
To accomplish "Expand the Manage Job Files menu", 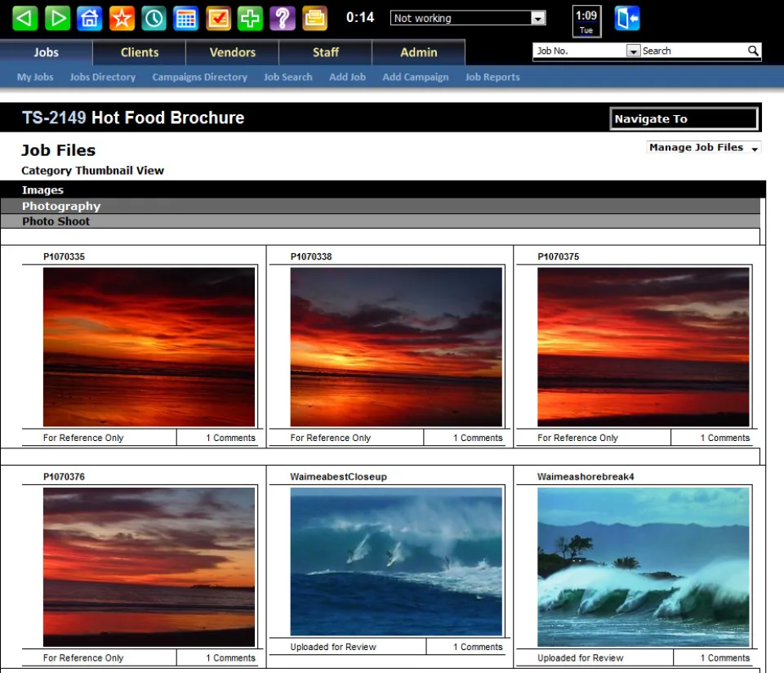I will click(703, 148).
